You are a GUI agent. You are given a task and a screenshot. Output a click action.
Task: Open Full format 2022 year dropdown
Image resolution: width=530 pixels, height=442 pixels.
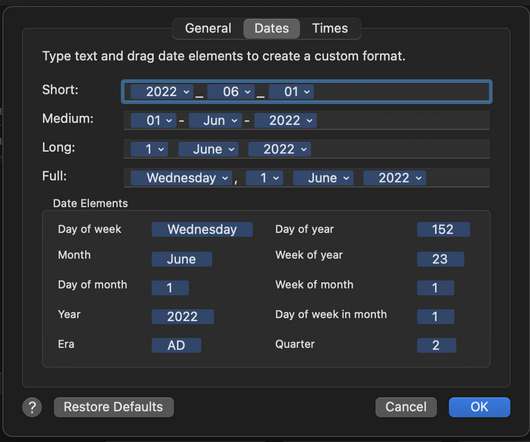pyautogui.click(x=395, y=178)
